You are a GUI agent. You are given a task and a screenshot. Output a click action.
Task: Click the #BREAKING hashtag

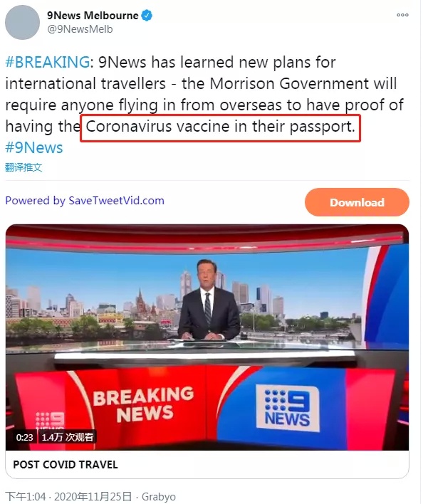(x=48, y=62)
